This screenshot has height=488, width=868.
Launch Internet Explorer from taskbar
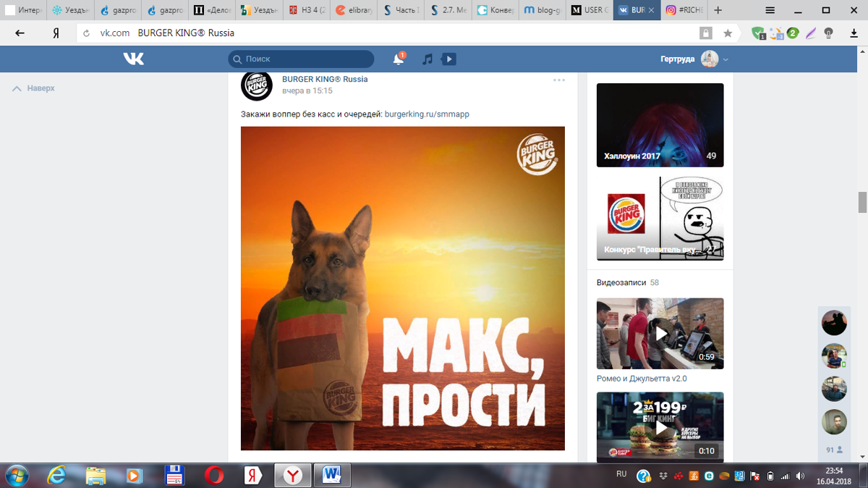pos(58,476)
